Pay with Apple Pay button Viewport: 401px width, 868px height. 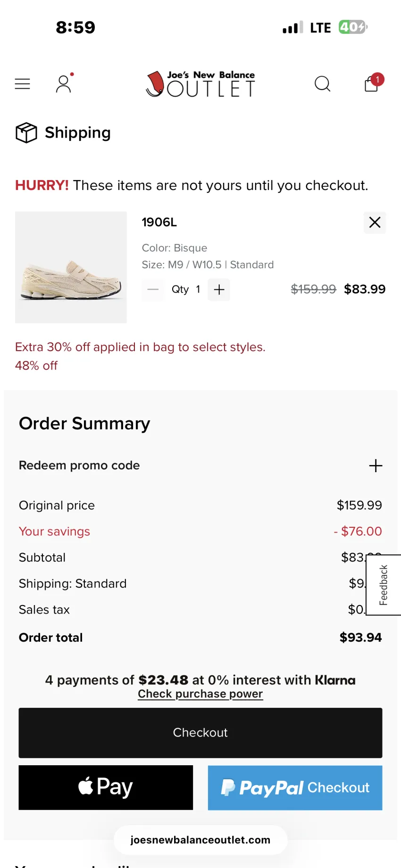(106, 787)
